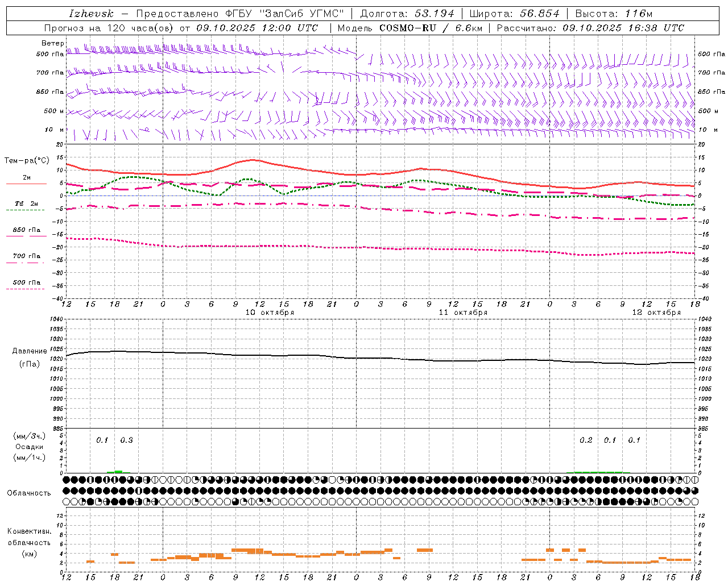Select the 'Широта: 56.854' latitude value
Viewport: 728px width, 582px height.
(x=514, y=14)
